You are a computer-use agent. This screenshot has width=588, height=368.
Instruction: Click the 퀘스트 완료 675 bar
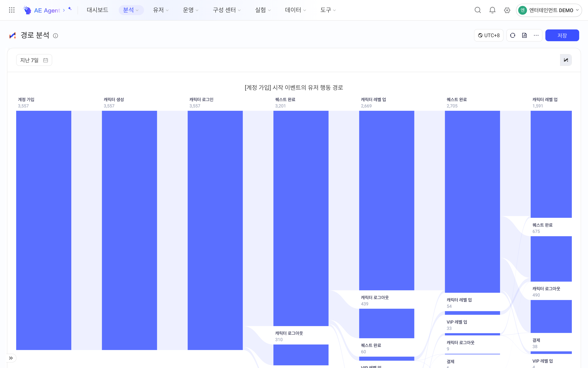(x=551, y=259)
